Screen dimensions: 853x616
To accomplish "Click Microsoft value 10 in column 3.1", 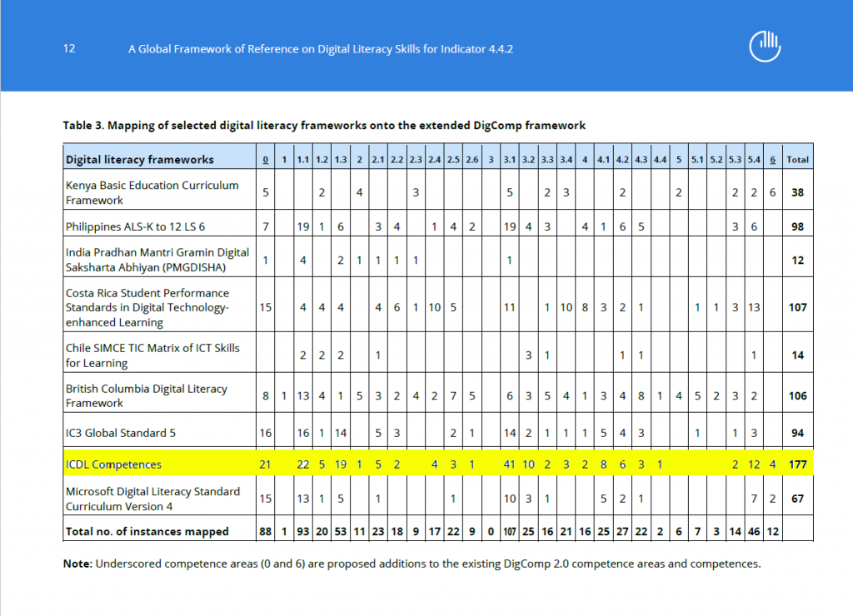I will [x=509, y=499].
